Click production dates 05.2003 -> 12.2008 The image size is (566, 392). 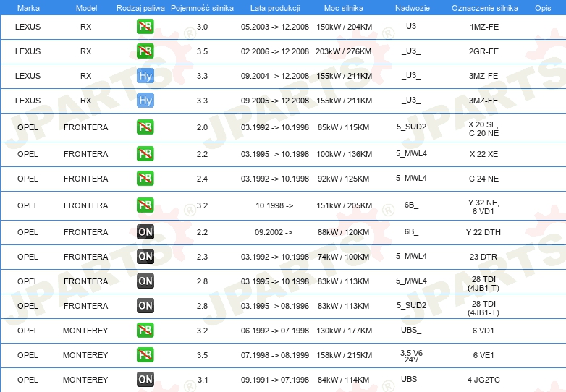275,27
